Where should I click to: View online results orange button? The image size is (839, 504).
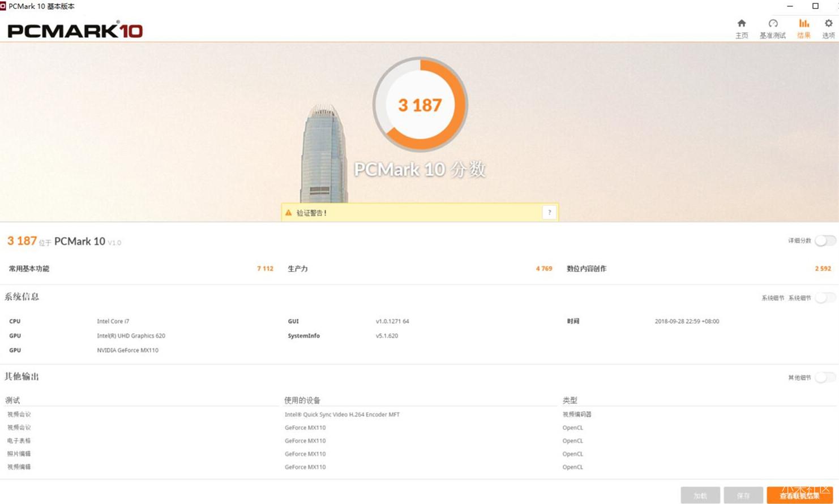click(x=800, y=496)
